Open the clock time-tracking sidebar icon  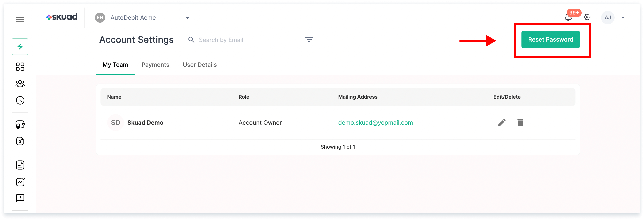tap(20, 100)
